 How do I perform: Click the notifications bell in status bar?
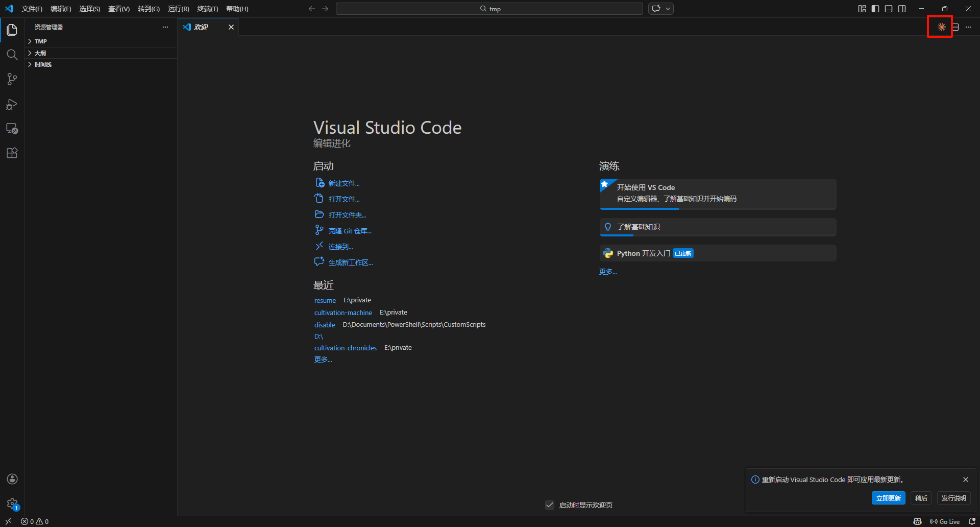972,521
